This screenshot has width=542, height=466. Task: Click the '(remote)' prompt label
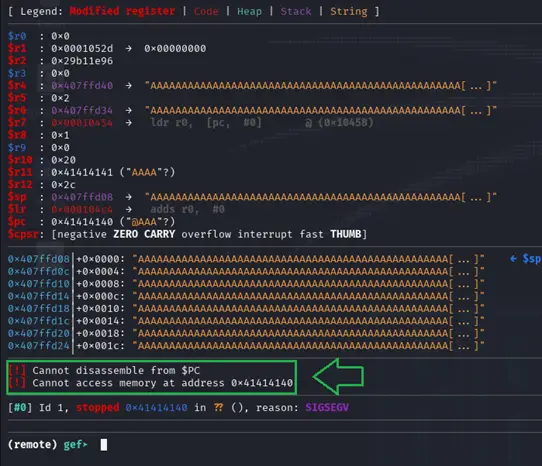32,445
